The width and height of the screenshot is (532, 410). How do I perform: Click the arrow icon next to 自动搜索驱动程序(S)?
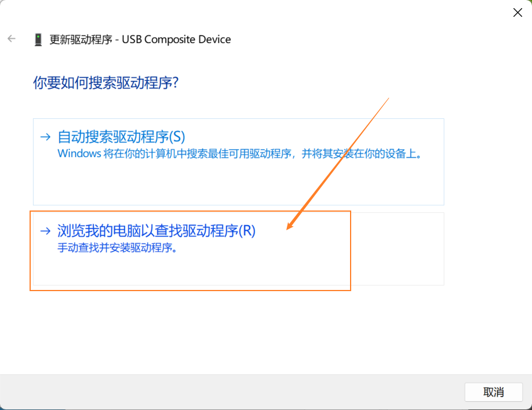pyautogui.click(x=45, y=137)
